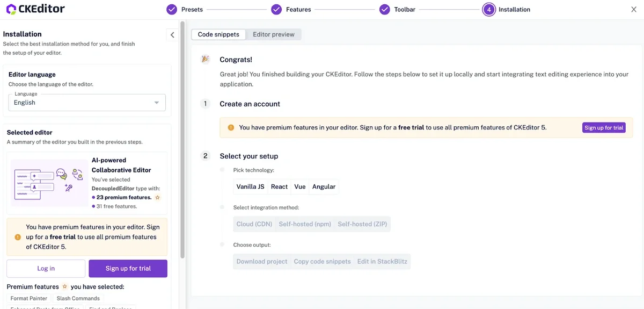Collapse the Installation sidebar with chevron
644x309 pixels.
tap(172, 35)
